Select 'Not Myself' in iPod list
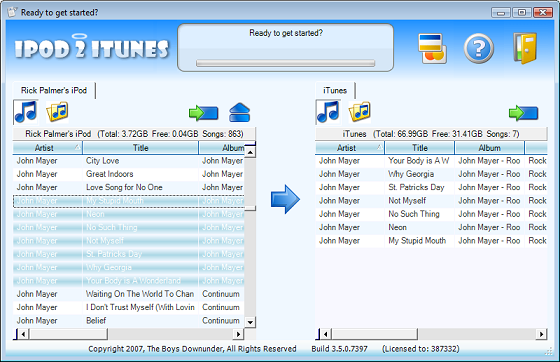Viewport: 560px width, 362px height. [x=129, y=241]
